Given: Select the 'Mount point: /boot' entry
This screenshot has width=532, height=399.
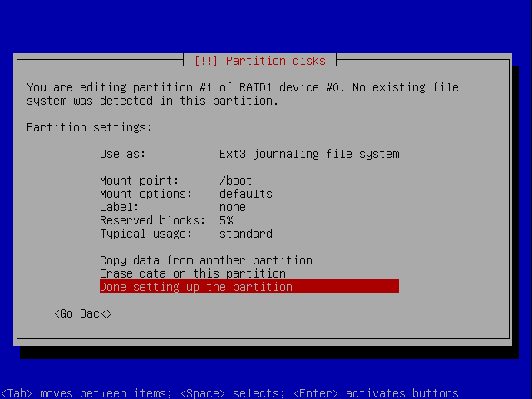Looking at the screenshot, I should pos(249,180).
